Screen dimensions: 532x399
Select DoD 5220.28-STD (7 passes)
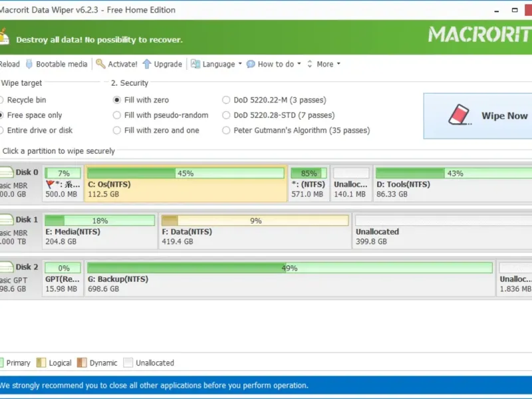278,115
